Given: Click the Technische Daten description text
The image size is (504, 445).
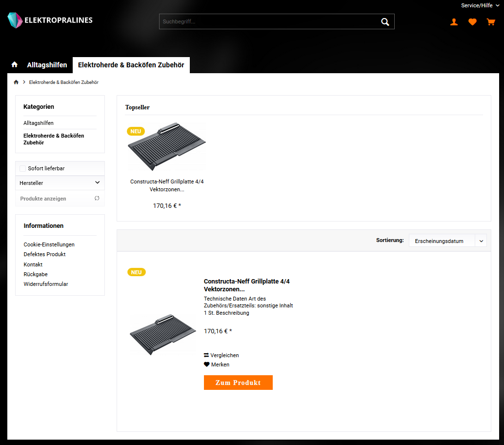Looking at the screenshot, I should click(248, 306).
